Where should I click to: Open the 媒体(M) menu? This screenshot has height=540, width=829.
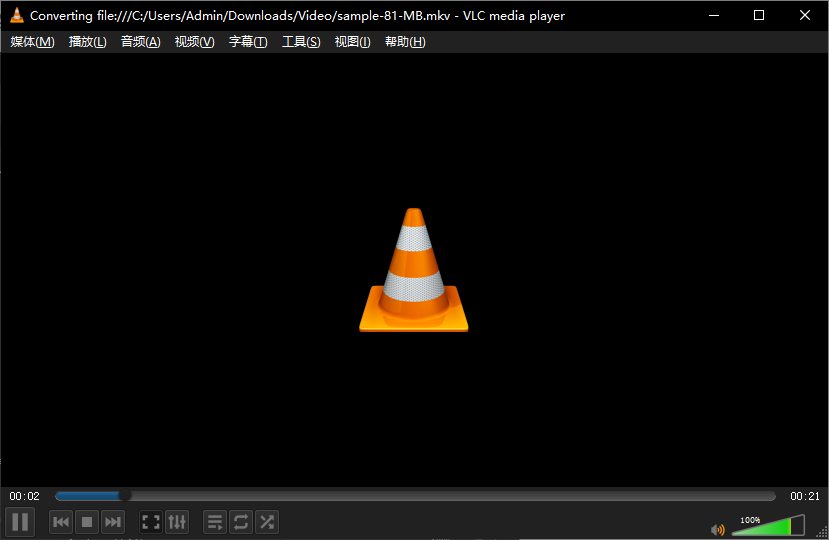tap(32, 42)
